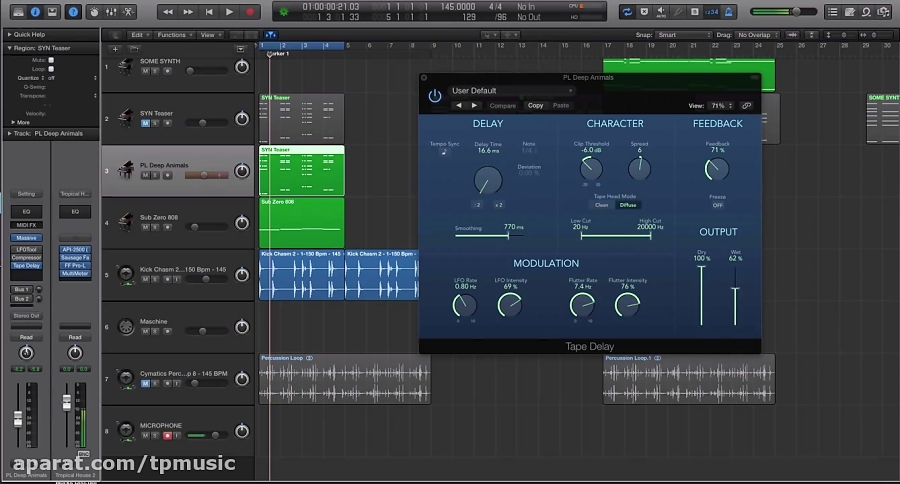
Task: Click Copy in Tape Delay window
Action: 536,106
